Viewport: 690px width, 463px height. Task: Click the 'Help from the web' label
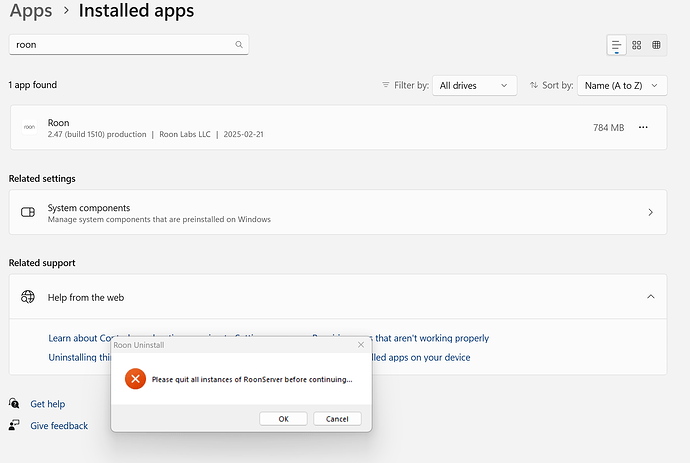point(86,298)
